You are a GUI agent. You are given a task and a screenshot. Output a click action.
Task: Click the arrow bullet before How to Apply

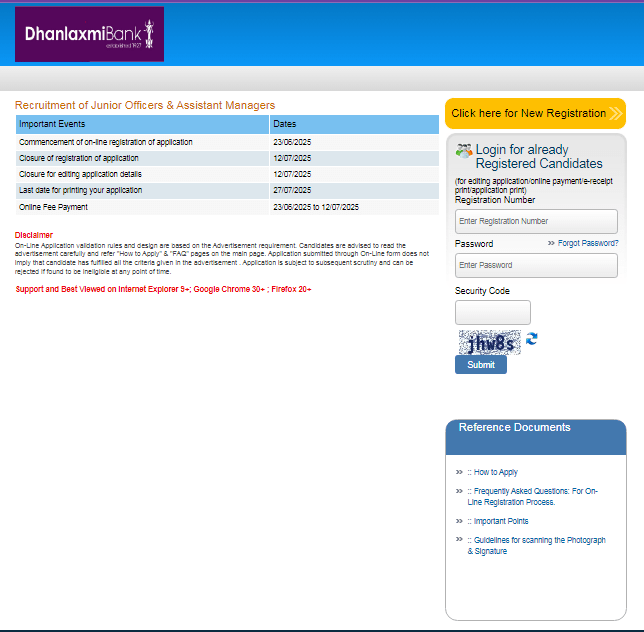[x=459, y=472]
